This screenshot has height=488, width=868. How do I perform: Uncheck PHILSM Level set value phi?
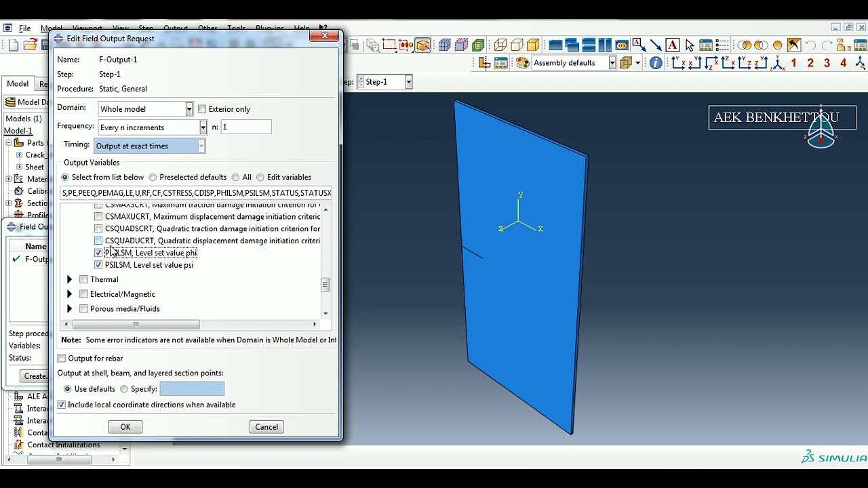point(98,253)
